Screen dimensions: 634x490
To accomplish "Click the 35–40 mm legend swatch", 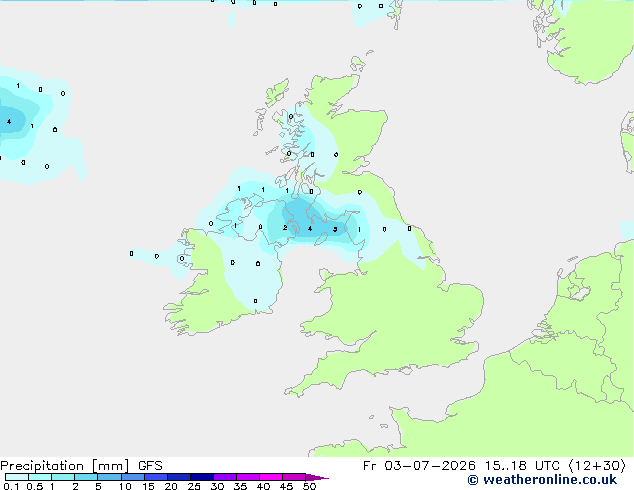I will click(x=248, y=477).
